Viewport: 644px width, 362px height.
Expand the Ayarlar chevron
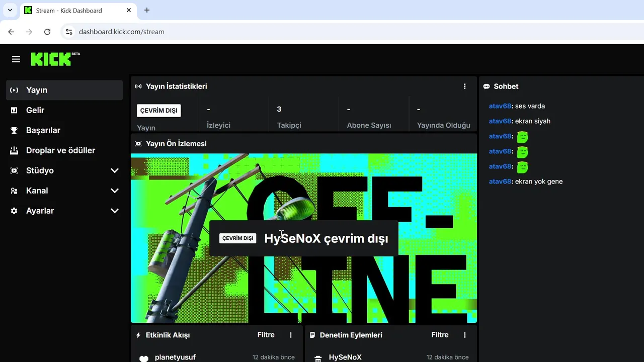tap(115, 211)
